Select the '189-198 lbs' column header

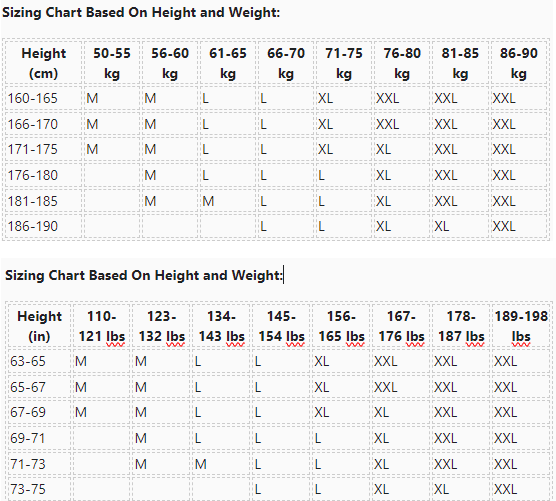click(x=521, y=326)
